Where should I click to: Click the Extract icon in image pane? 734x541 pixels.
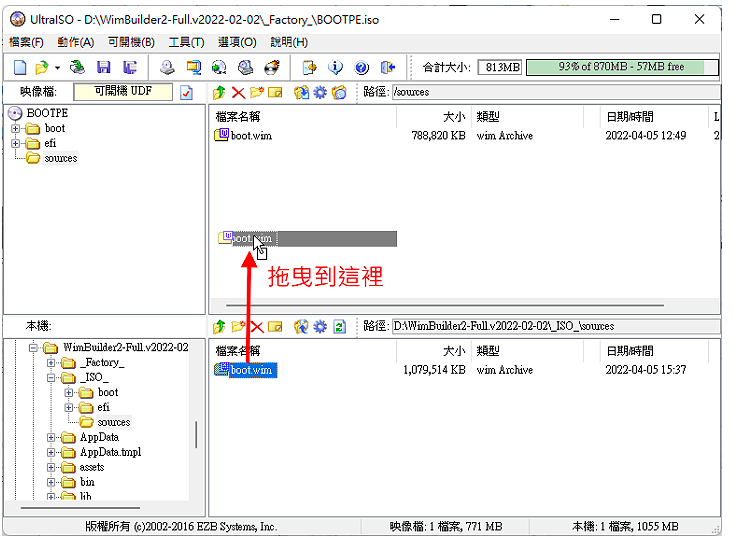(301, 92)
